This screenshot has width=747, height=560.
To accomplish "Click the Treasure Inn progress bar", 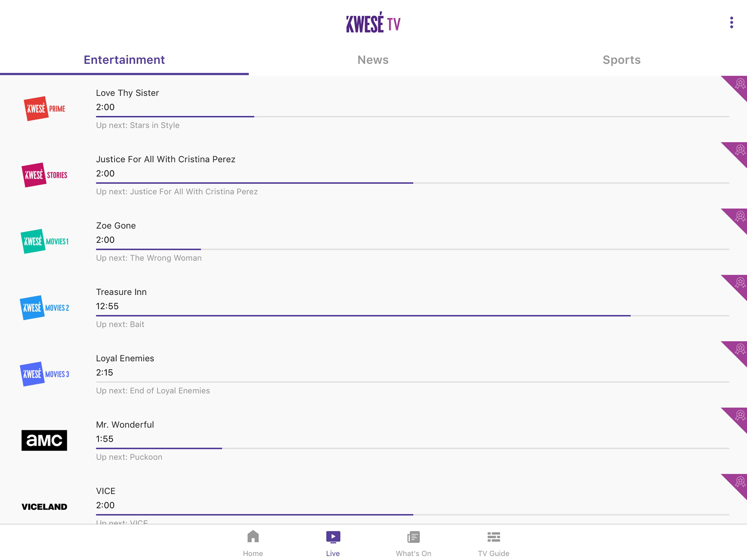I will (x=412, y=316).
